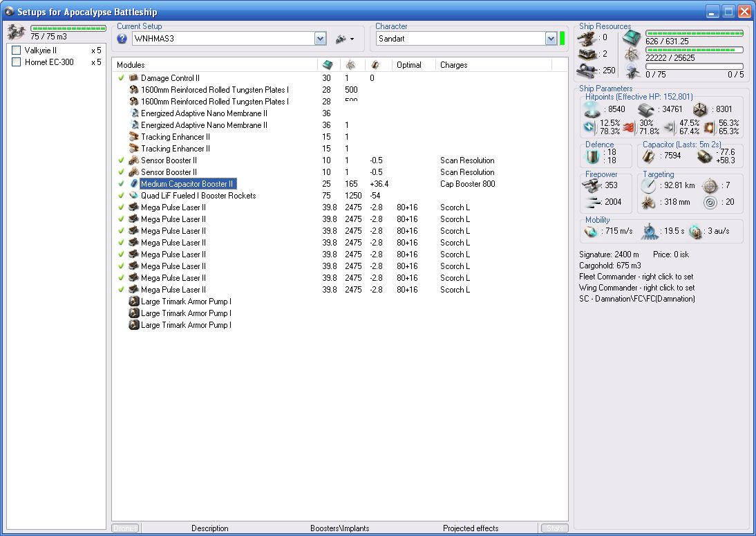Click the Fleet Commander right click to set line
This screenshot has height=536, width=756.
click(636, 277)
